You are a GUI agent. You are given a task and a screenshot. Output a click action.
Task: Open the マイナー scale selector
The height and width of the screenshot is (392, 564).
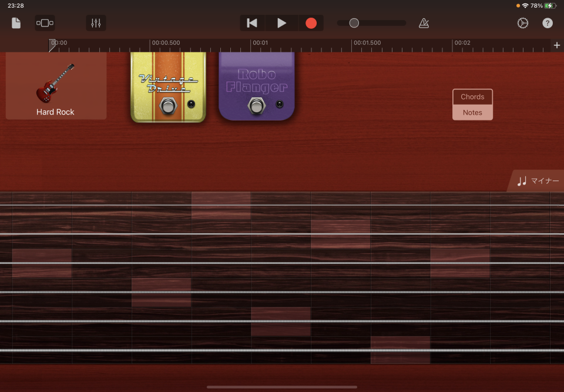[538, 181]
